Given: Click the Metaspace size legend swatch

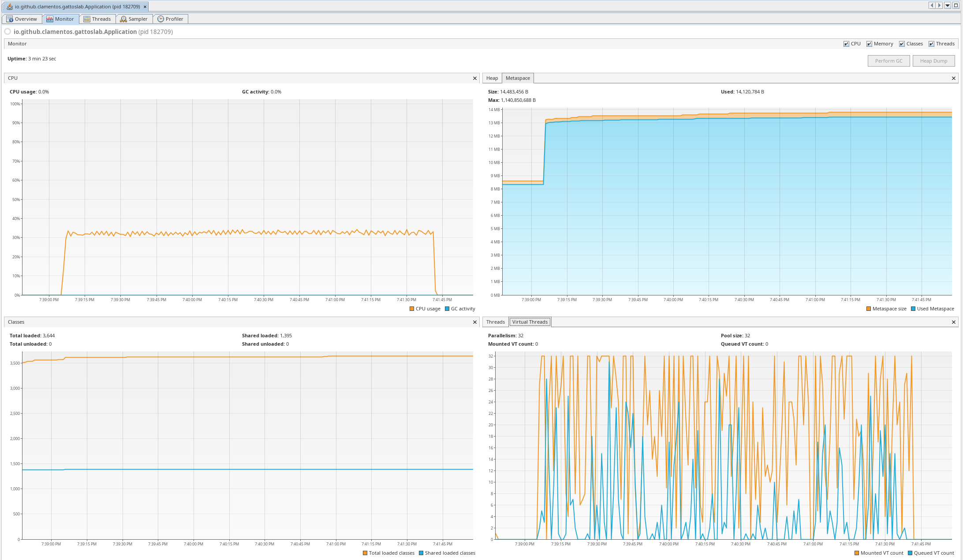Looking at the screenshot, I should pos(869,309).
